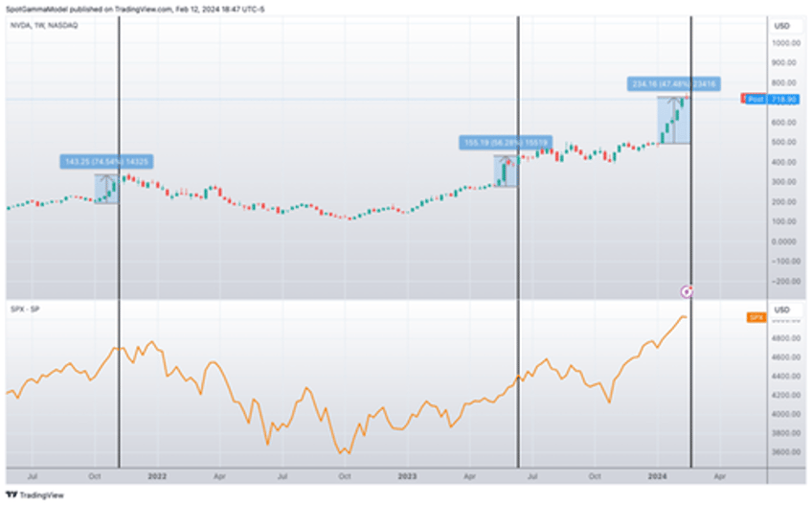
Task: Click the 800.00 price scale label
Action: click(x=786, y=82)
